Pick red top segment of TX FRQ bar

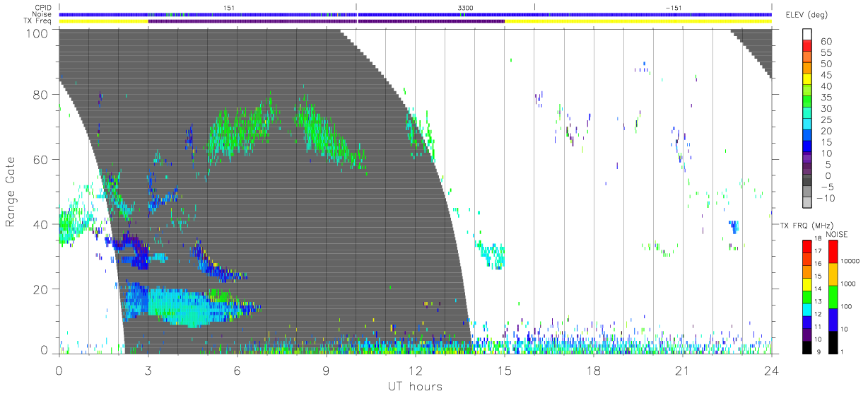pyautogui.click(x=808, y=247)
